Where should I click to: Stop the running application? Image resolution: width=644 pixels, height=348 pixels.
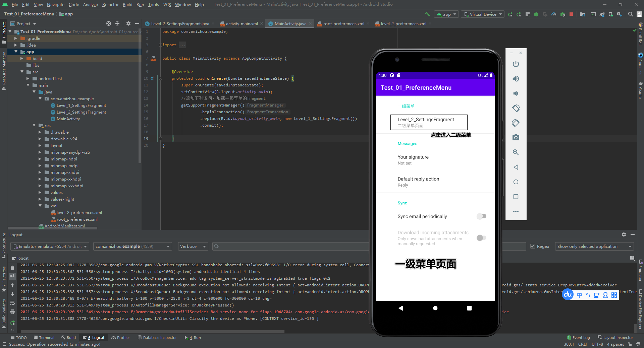click(571, 14)
